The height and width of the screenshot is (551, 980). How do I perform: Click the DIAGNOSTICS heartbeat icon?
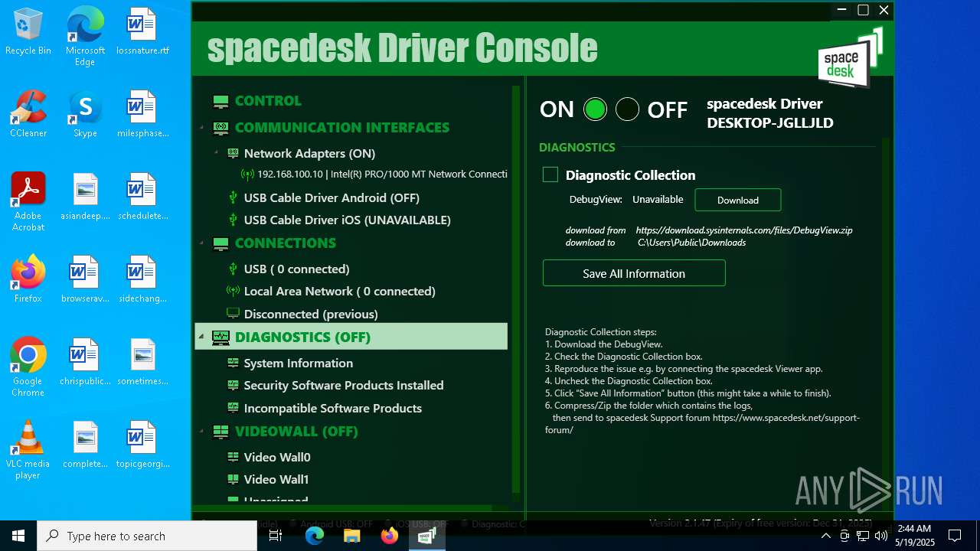tap(221, 337)
